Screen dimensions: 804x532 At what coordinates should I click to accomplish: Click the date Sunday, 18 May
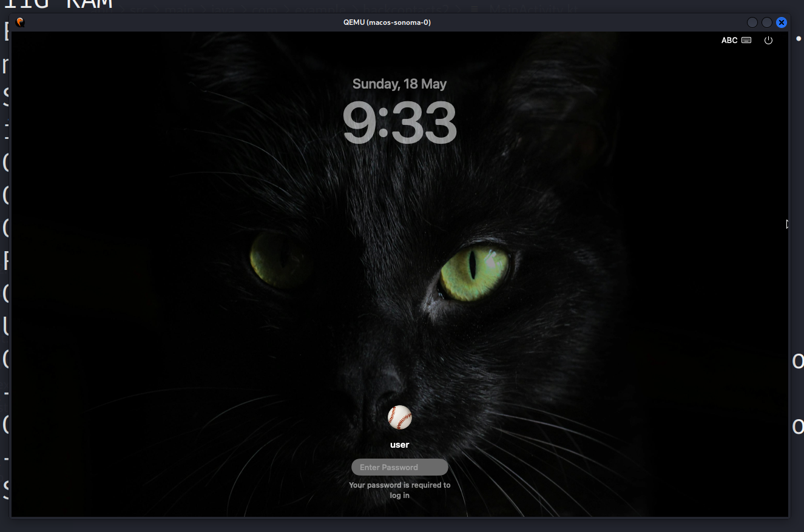[x=399, y=84]
